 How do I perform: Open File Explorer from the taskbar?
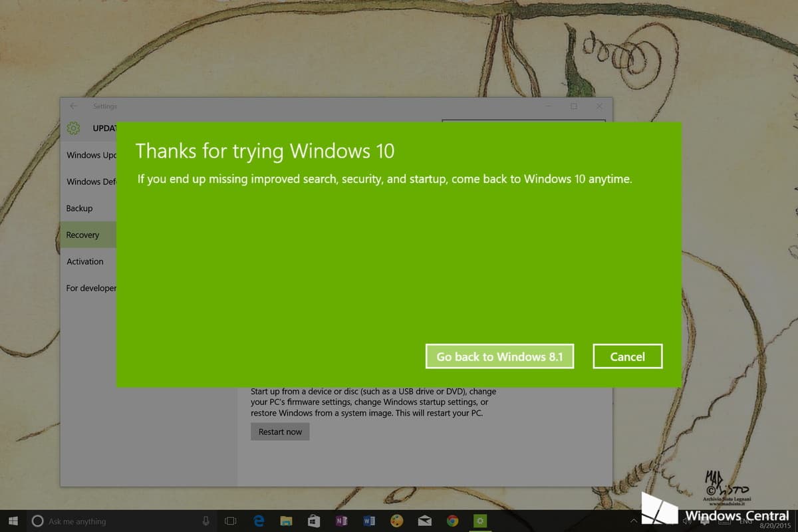(x=287, y=521)
